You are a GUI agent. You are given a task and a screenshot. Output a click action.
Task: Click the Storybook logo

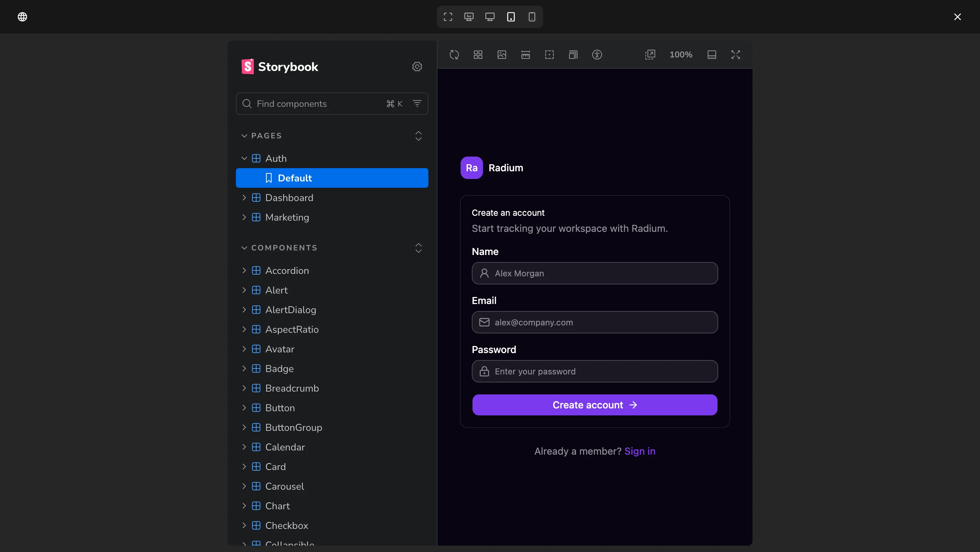coord(280,67)
